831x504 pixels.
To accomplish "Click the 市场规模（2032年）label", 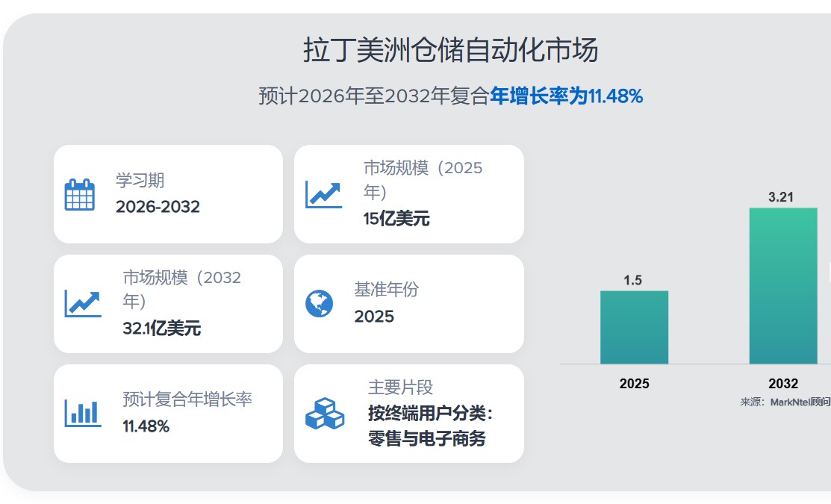I will point(181,290).
